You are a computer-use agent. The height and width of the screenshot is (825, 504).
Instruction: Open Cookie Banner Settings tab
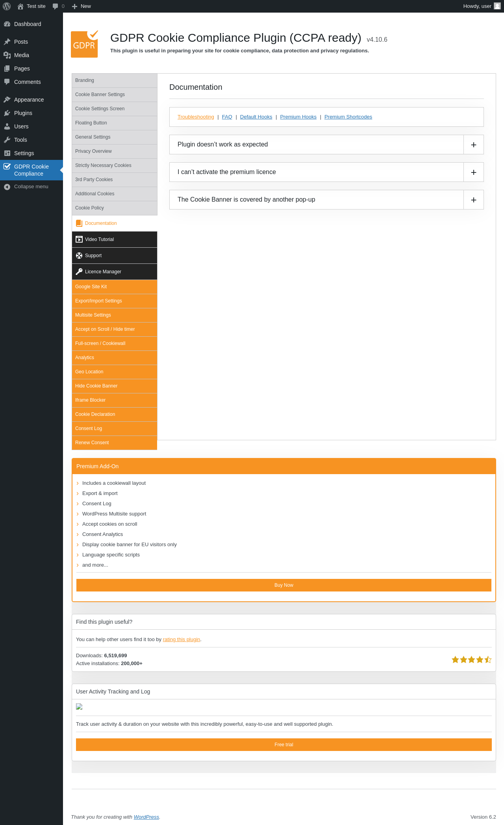115,95
